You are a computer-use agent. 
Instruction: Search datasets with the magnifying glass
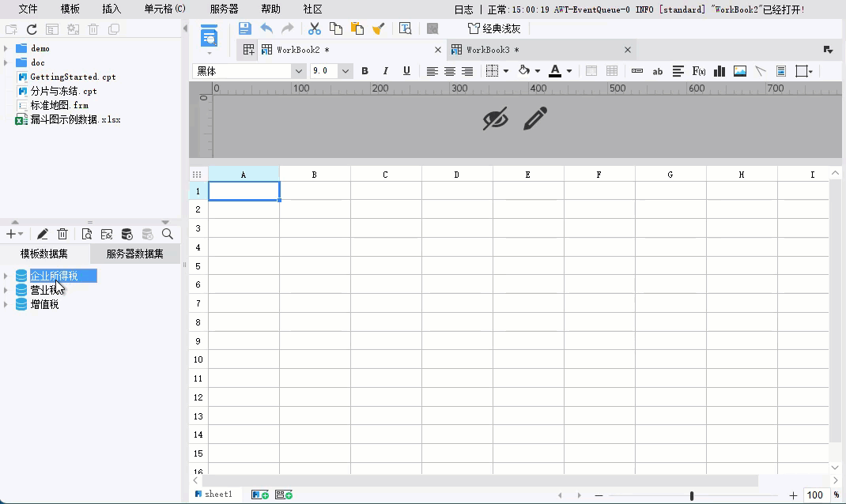168,234
